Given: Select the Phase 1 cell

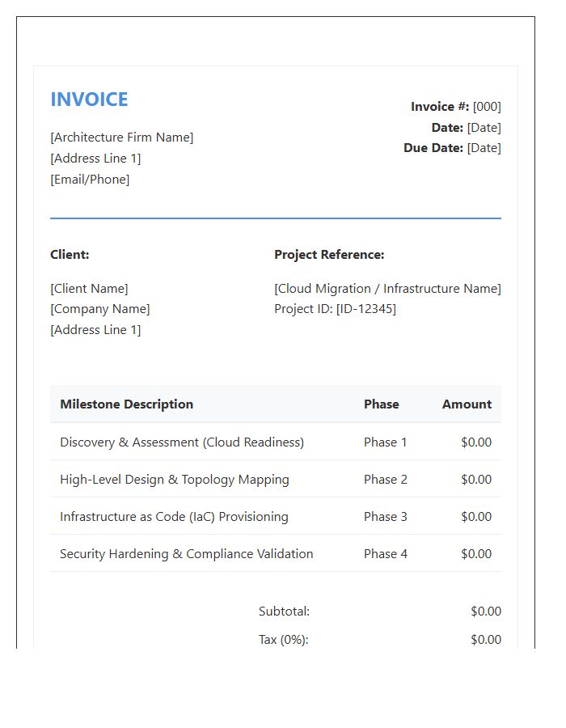Looking at the screenshot, I should 385,442.
